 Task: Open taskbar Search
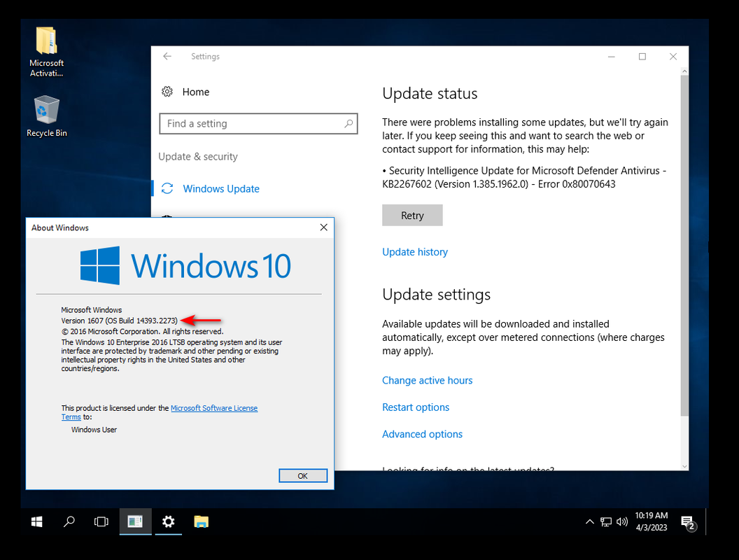click(x=69, y=521)
